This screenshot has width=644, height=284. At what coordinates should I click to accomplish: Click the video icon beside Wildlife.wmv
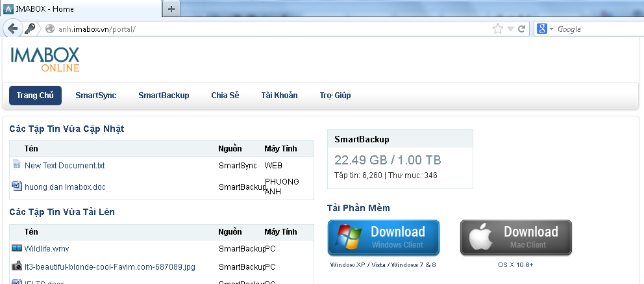point(17,248)
